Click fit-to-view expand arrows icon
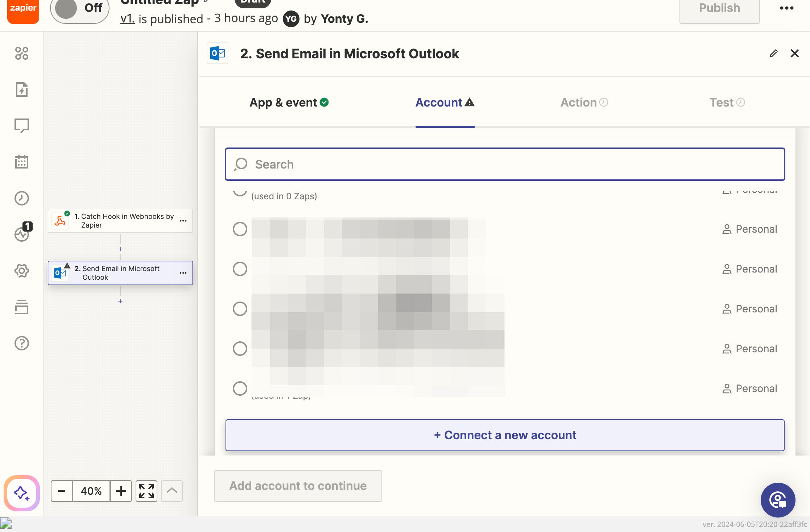 [x=146, y=491]
